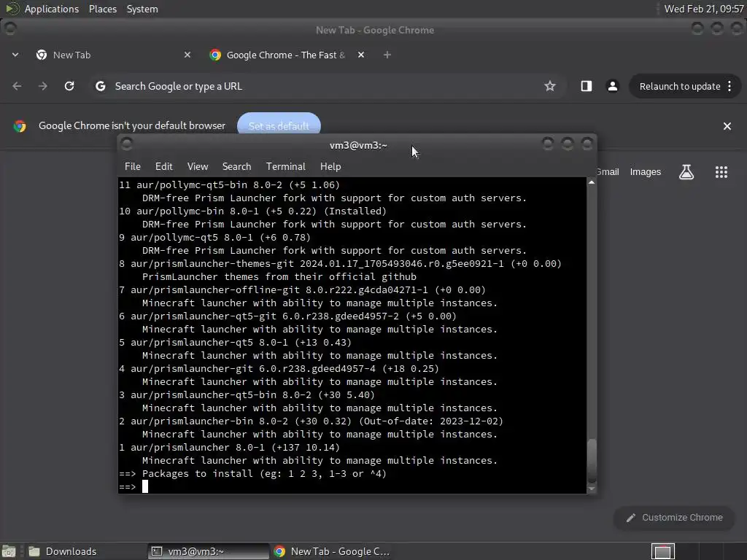Click the line aur/prismlauncher-qt5-bin 8.0-2

(x=247, y=395)
